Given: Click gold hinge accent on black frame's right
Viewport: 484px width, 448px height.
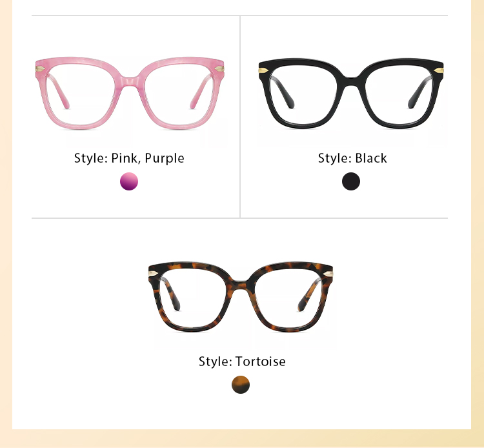Looking at the screenshot, I should [x=439, y=70].
